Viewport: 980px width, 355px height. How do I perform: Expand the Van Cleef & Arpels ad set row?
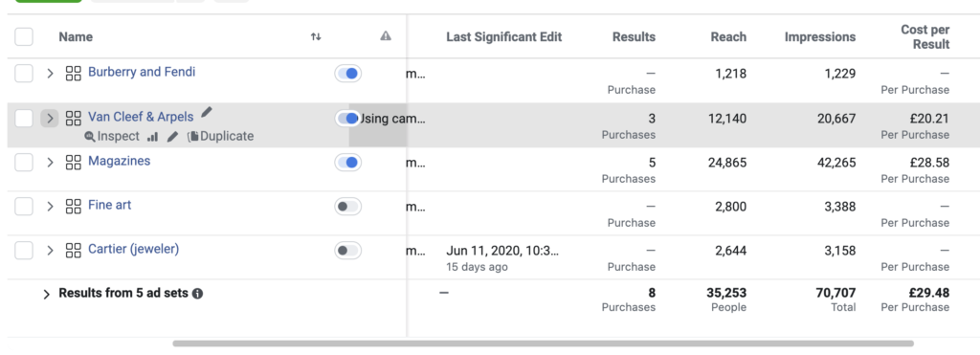coord(50,118)
